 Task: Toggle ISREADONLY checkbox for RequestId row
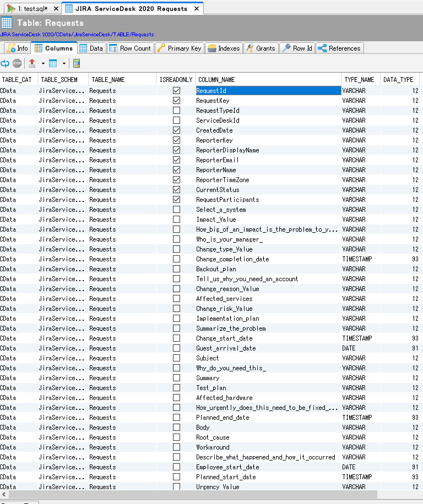coord(176,91)
